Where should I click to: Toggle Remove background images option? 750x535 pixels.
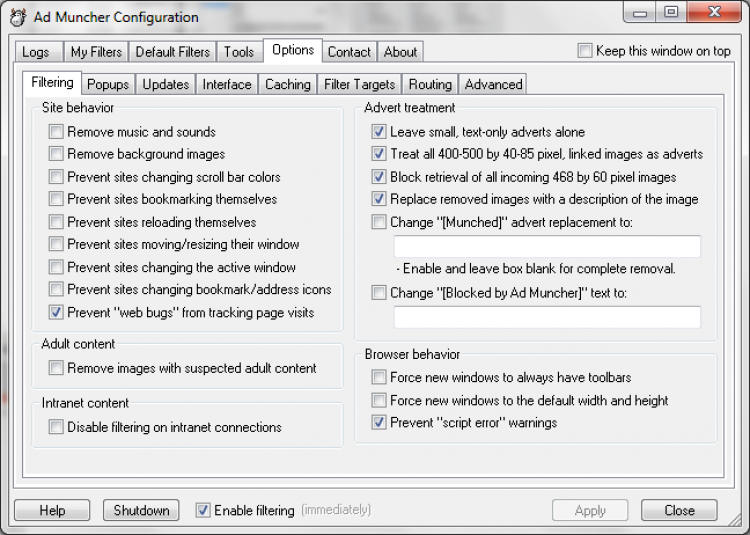click(x=56, y=154)
